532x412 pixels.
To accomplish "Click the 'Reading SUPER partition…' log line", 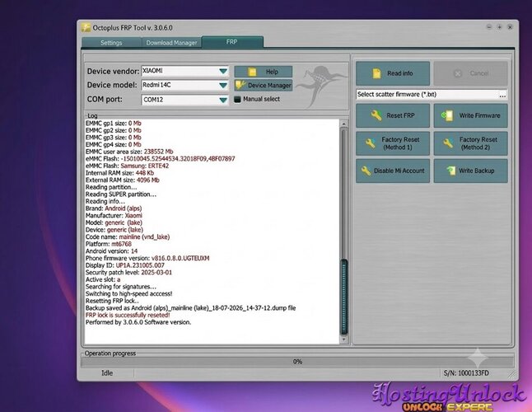I will click(x=121, y=194).
